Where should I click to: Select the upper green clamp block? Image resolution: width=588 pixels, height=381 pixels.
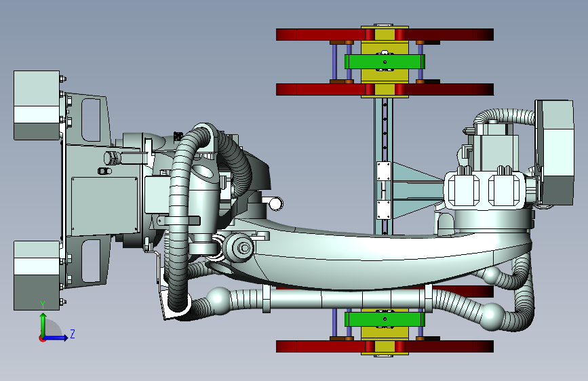(385, 62)
